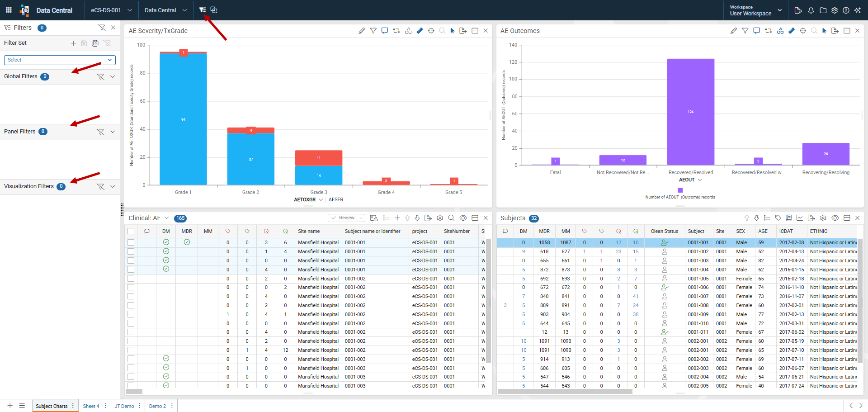Image resolution: width=868 pixels, height=412 pixels.
Task: Expand the Visualization Filters section chevron
Action: click(113, 186)
